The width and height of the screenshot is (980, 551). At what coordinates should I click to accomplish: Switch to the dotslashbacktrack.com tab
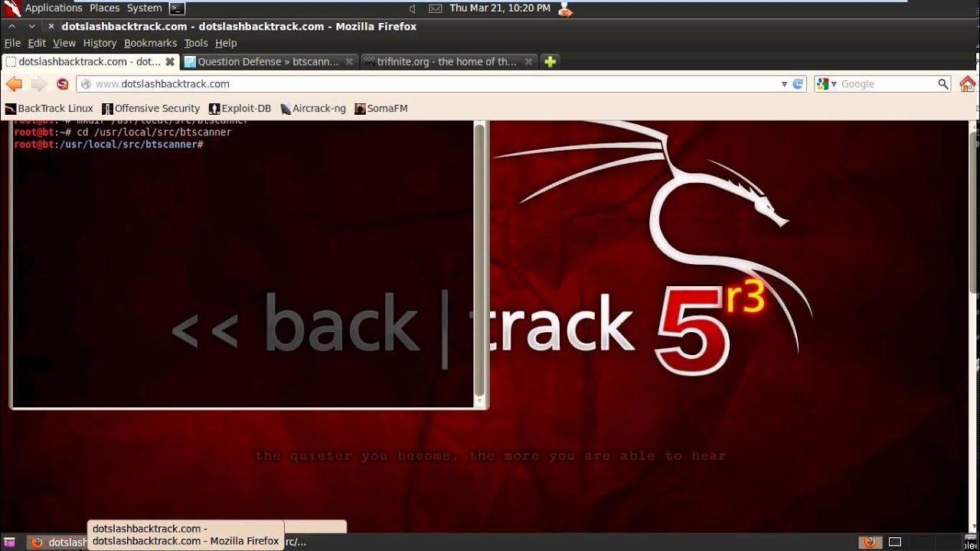click(90, 62)
